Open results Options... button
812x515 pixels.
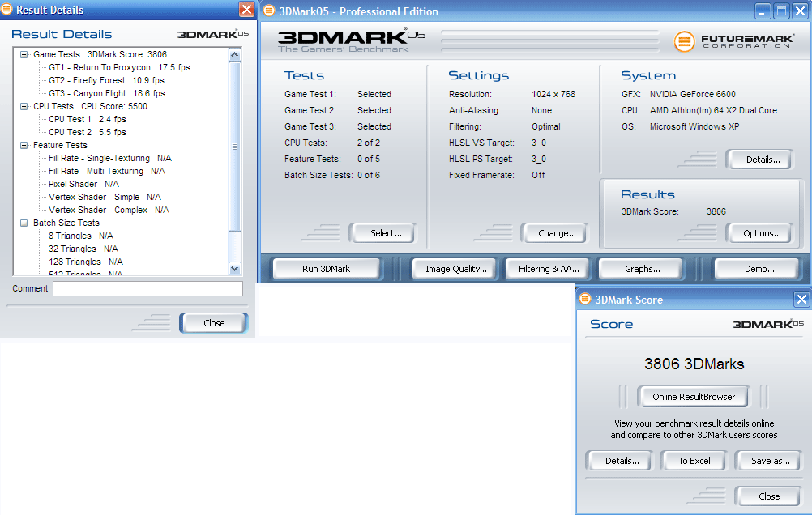(x=759, y=233)
